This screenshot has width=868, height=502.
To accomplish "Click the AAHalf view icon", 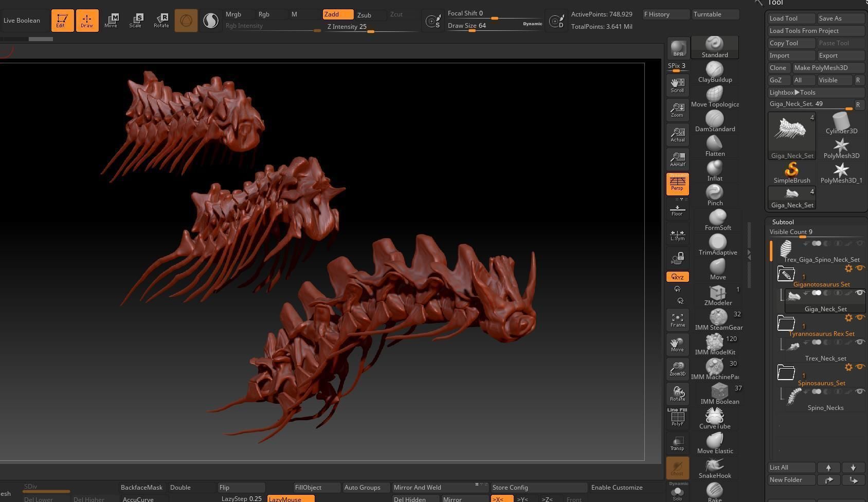I will 677,159.
